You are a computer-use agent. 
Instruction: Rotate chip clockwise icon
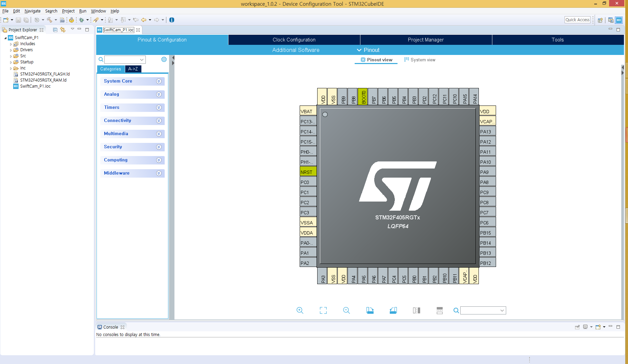370,310
